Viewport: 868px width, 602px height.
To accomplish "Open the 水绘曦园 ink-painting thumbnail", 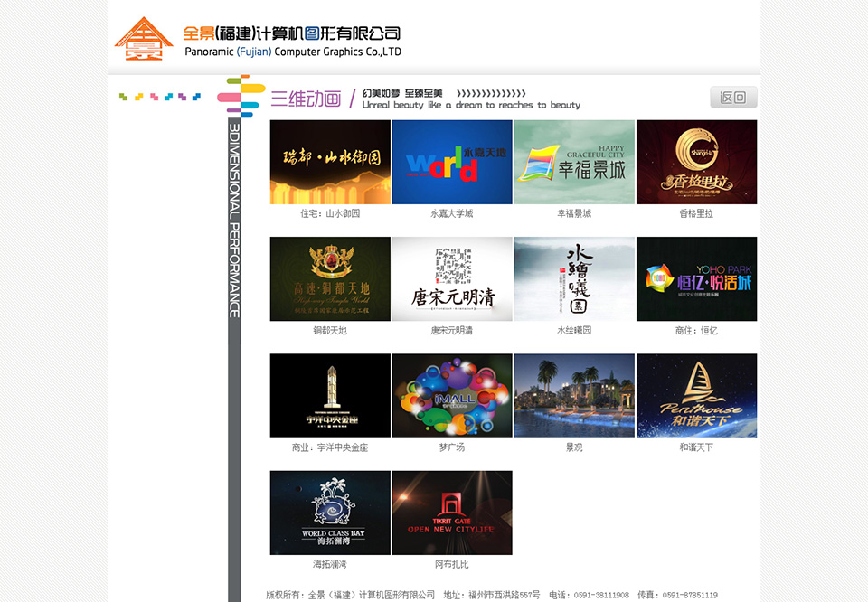I will coord(574,277).
